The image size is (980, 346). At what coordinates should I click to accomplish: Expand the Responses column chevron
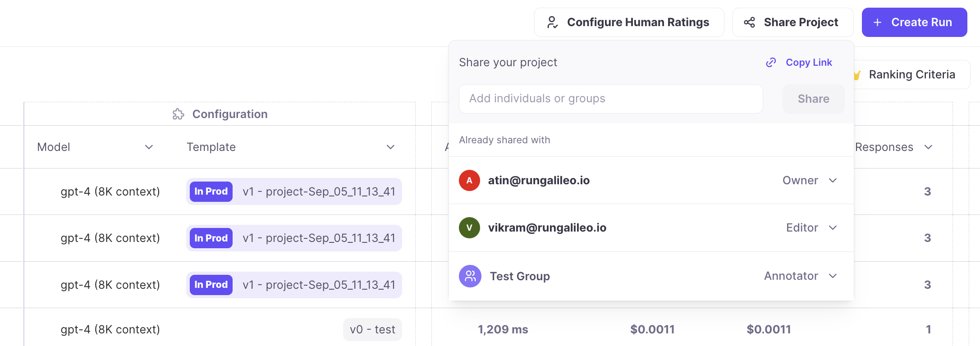928,147
